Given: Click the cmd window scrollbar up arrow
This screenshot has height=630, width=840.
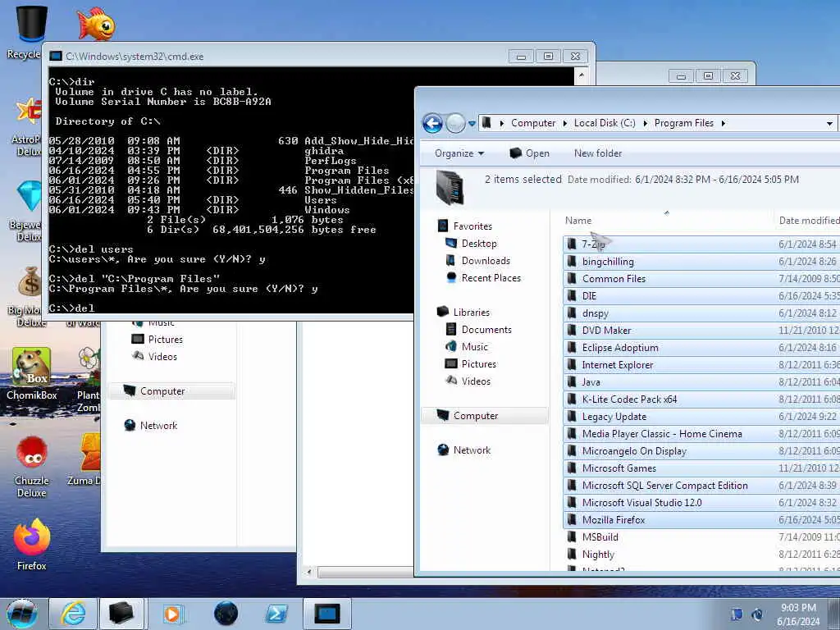Looking at the screenshot, I should point(582,75).
